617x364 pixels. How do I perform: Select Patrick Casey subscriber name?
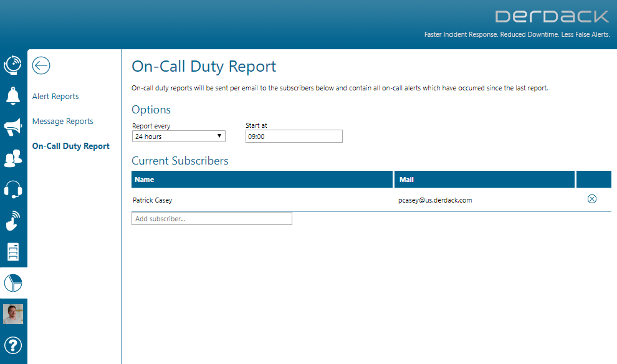(152, 200)
